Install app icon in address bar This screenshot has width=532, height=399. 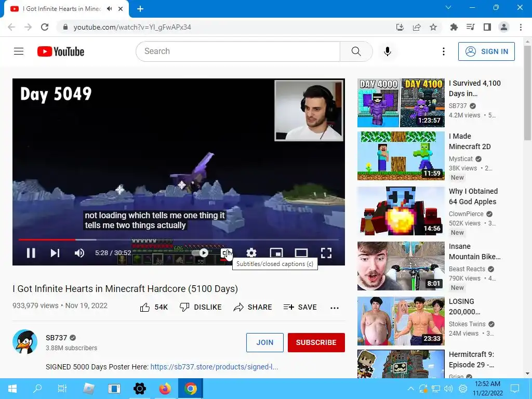coord(400,27)
